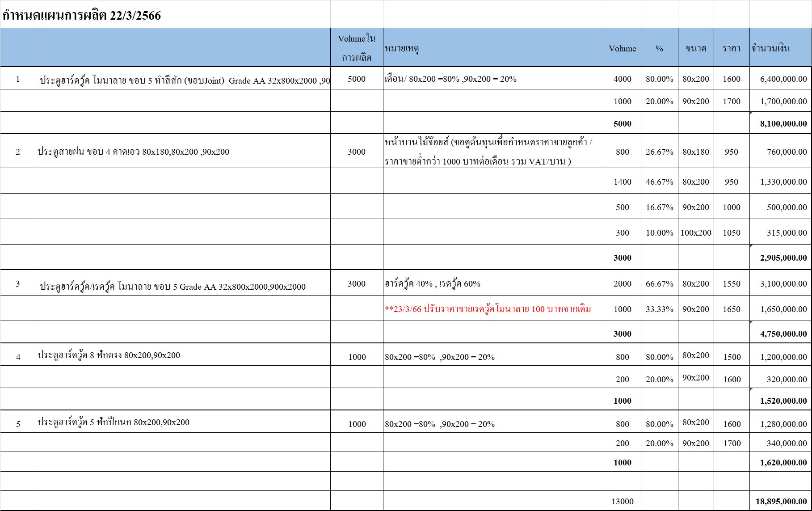Select the ขนาด column header cell
Screen dimensions: 812x511
(695, 48)
